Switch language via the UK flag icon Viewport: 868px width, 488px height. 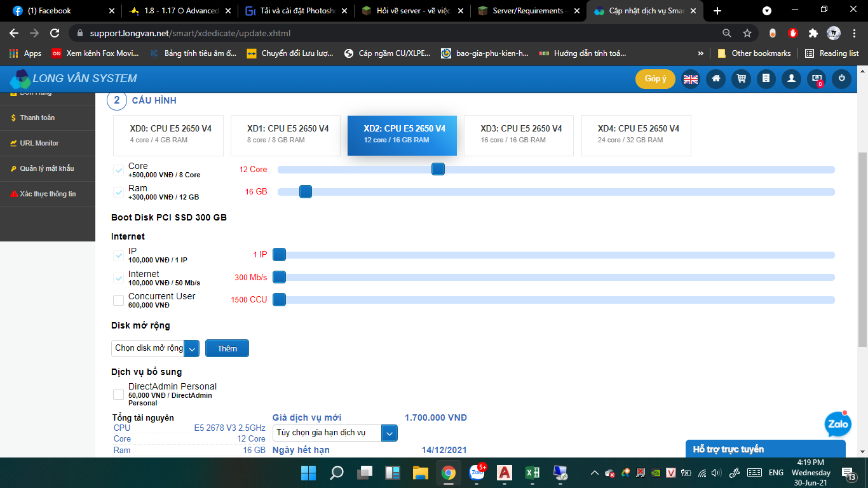[x=690, y=79]
